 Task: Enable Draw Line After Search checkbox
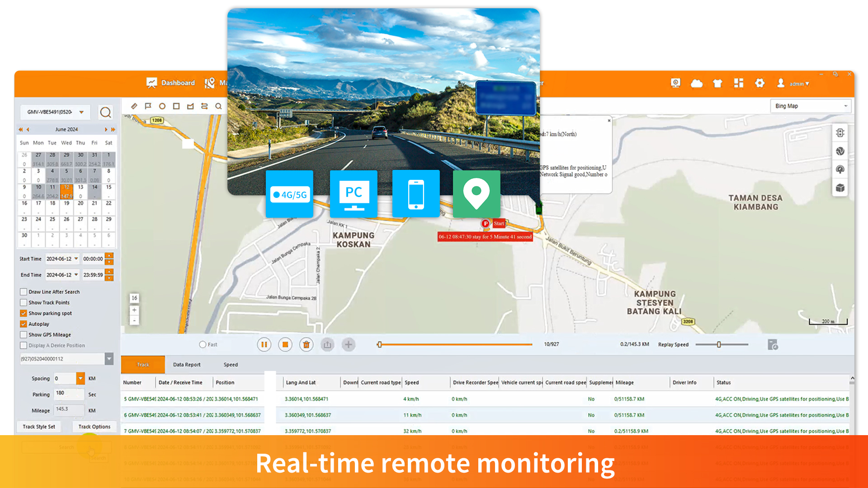pos(24,292)
